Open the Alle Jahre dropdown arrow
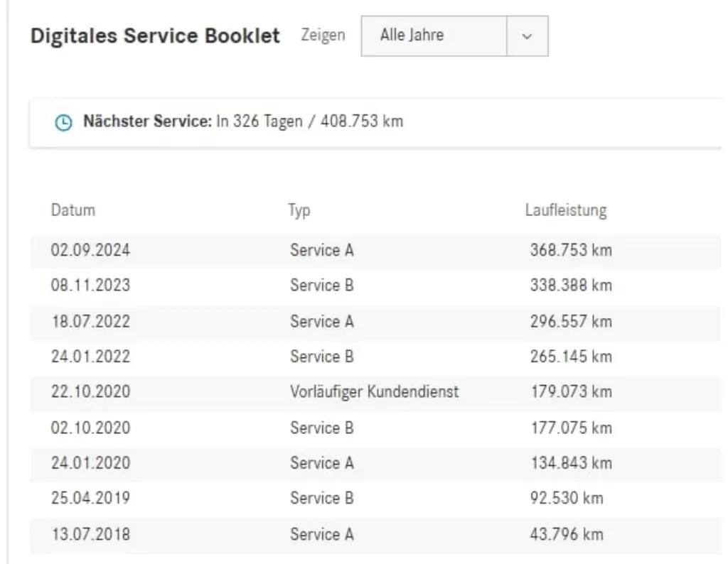The image size is (728, 564). [527, 36]
